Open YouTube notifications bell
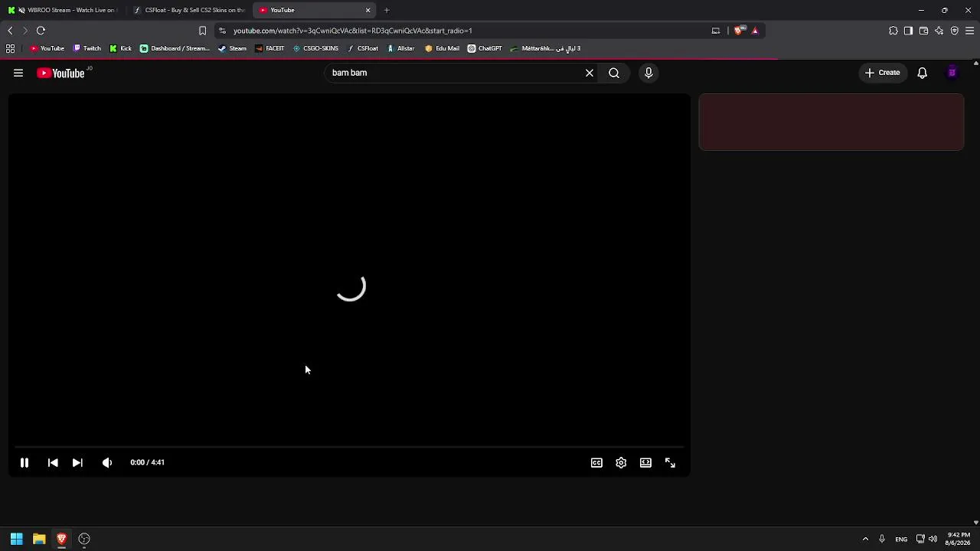This screenshot has height=551, width=980. (923, 73)
